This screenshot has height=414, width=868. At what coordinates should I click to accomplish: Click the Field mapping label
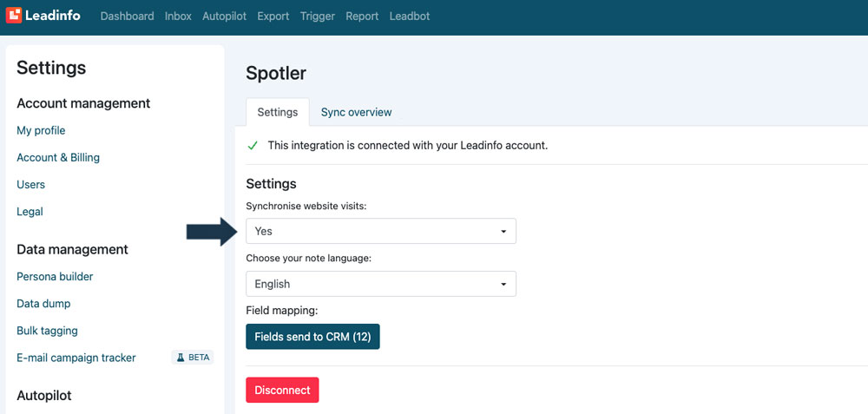[282, 311]
